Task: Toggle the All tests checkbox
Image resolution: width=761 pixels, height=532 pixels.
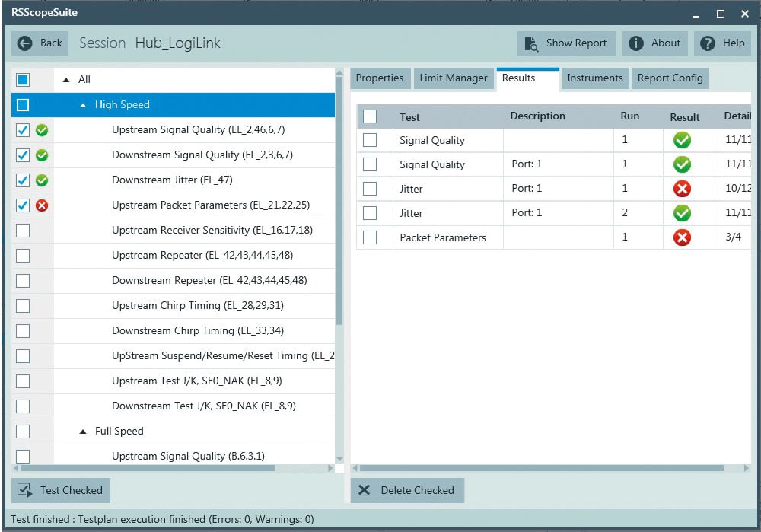Action: (23, 80)
